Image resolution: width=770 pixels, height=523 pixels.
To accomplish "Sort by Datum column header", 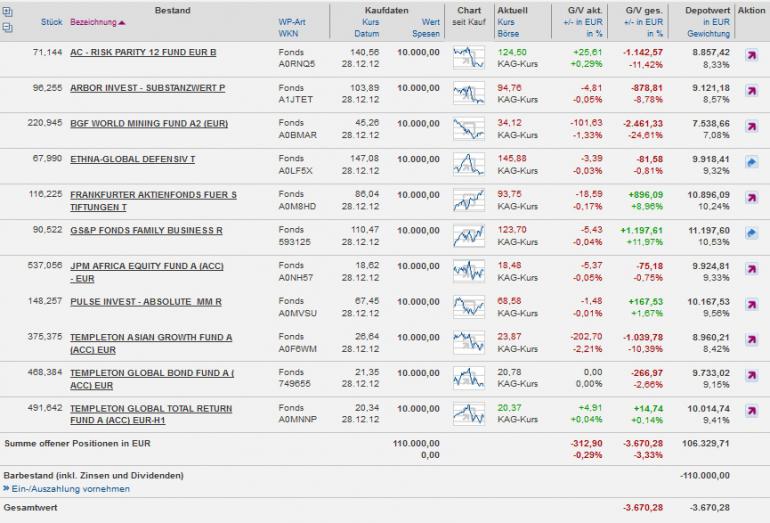I will coord(369,33).
